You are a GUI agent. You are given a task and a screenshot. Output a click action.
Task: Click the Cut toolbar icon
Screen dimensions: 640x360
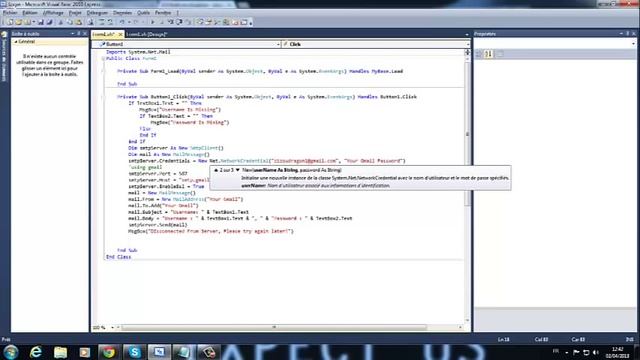(x=61, y=22)
